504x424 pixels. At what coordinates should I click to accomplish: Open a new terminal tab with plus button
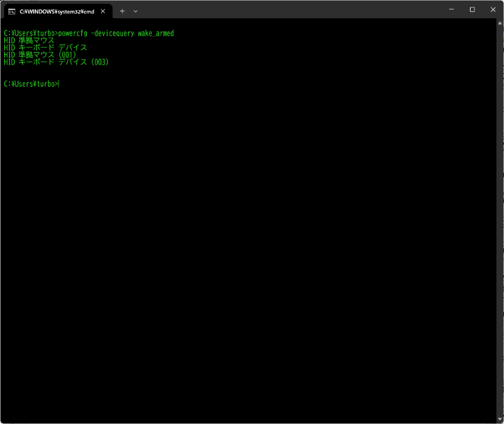coord(122,11)
